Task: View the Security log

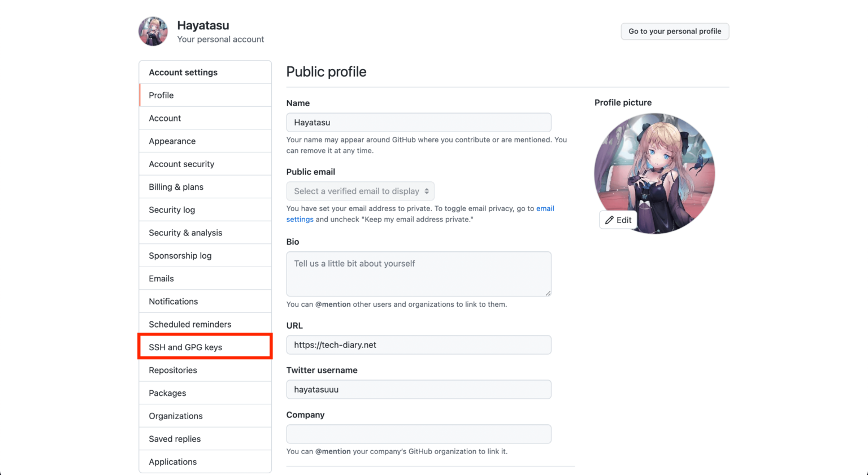Action: pyautogui.click(x=172, y=210)
